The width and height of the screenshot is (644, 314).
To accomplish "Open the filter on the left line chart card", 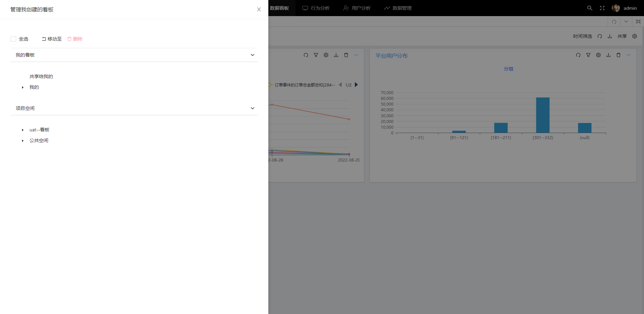I will [316, 55].
